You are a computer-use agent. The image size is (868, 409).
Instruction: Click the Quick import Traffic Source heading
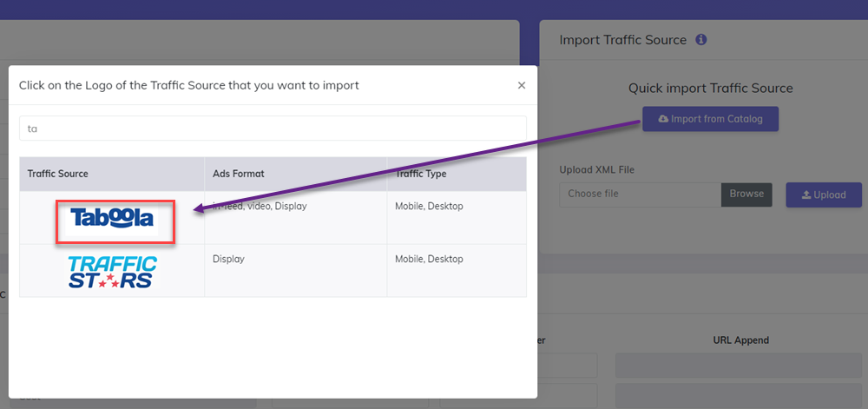click(x=710, y=88)
